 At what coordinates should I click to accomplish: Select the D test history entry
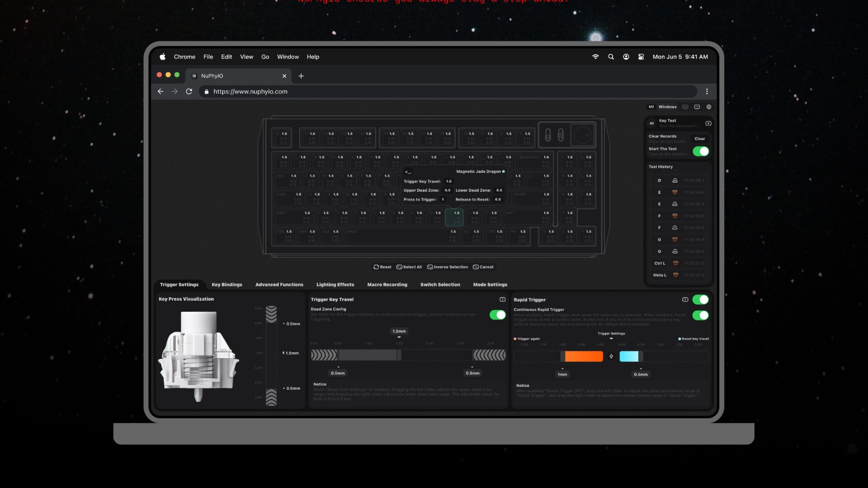(x=679, y=180)
